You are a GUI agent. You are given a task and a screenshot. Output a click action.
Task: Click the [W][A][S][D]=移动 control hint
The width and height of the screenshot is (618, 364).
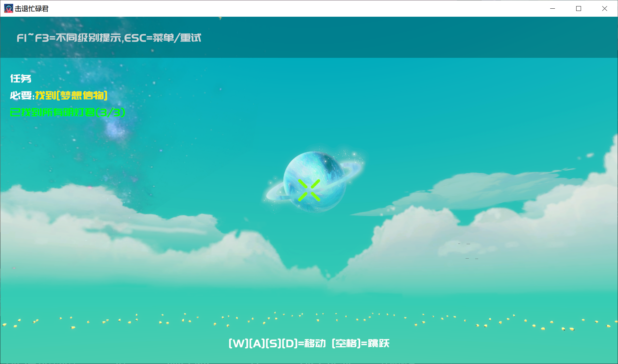(x=277, y=343)
